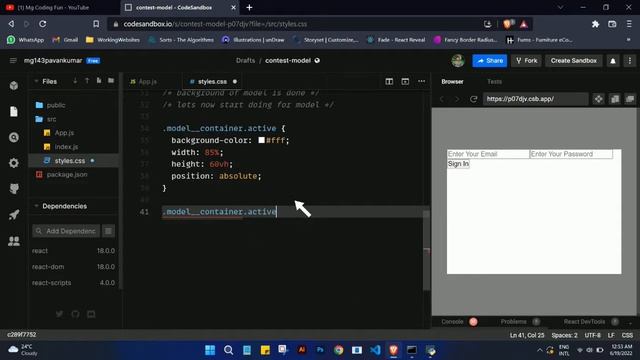Viewport: 640px width, 360px height.
Task: Open the Explorer file icon in sidebar
Action: click(x=14, y=111)
